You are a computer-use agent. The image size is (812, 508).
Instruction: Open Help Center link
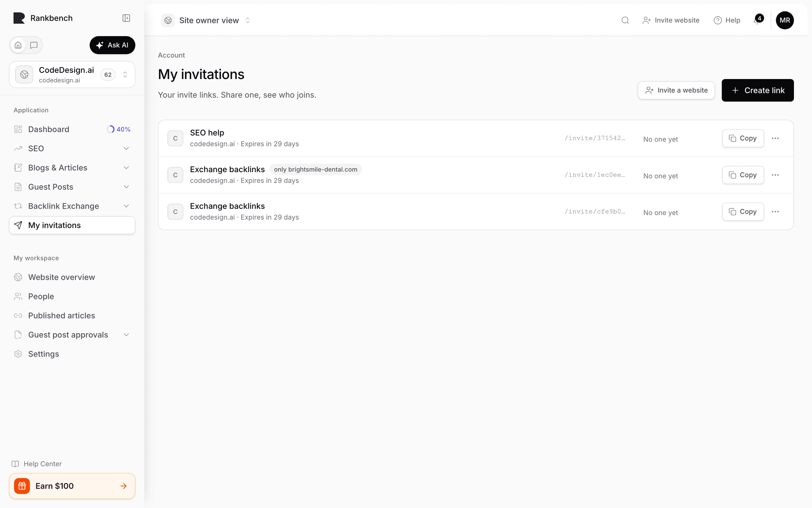[37, 464]
